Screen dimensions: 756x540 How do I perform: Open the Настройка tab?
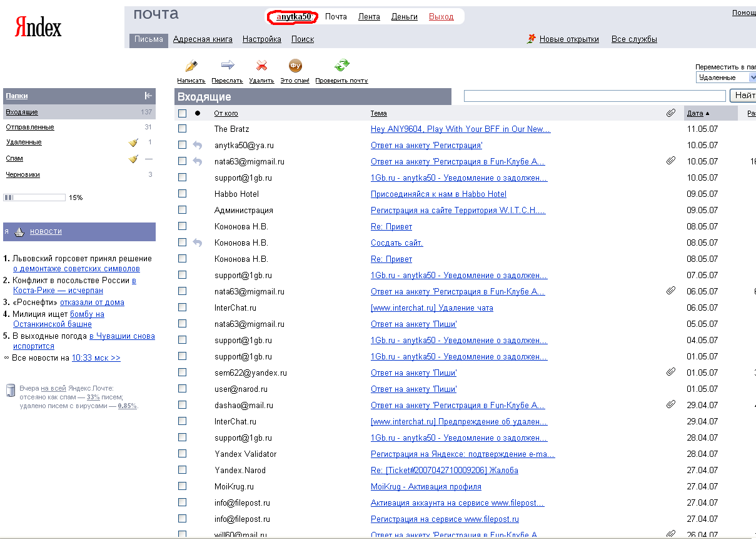coord(262,39)
